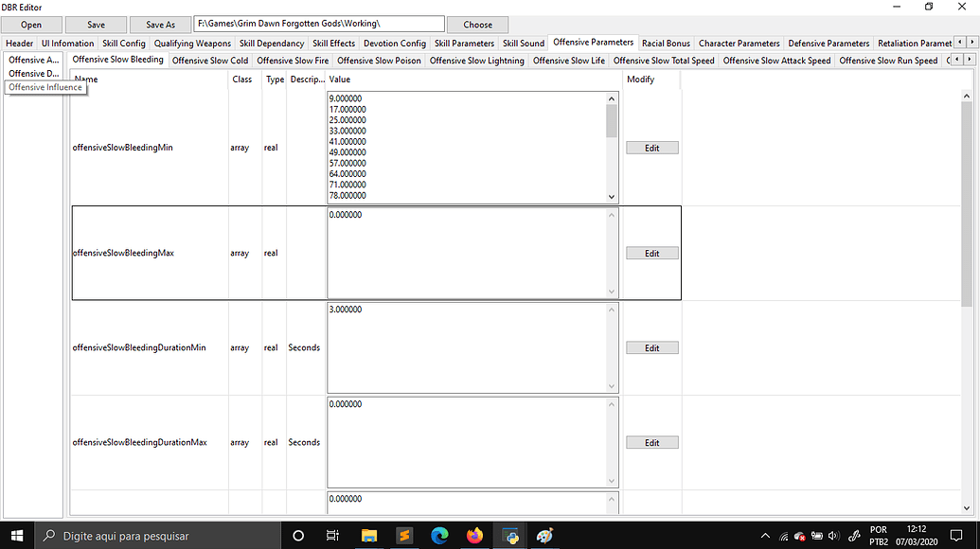Open the Devotion Config tab
The width and height of the screenshot is (980, 549).
(x=395, y=44)
